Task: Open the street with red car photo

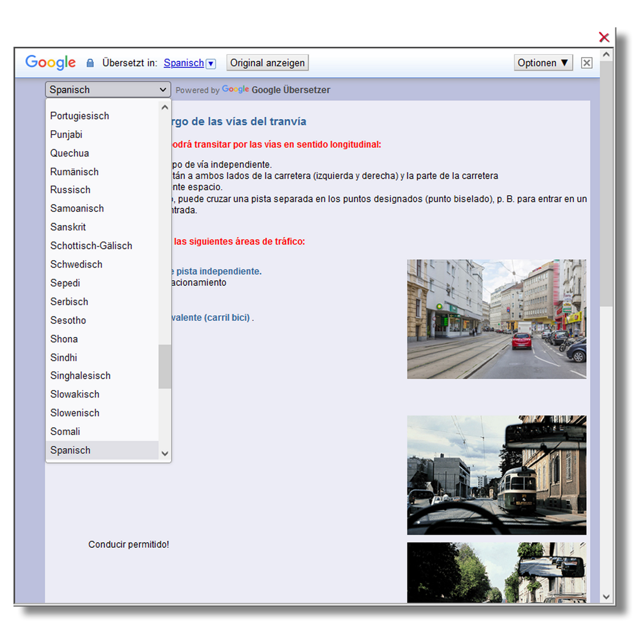Action: coord(496,319)
